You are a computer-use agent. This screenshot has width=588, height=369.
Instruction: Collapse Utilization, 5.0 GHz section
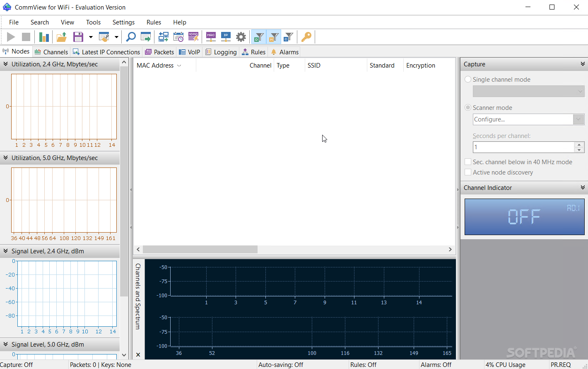(6, 158)
